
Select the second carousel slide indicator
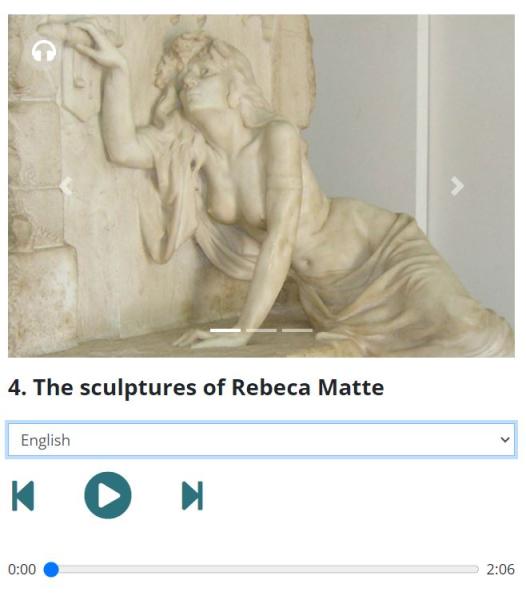click(x=261, y=330)
